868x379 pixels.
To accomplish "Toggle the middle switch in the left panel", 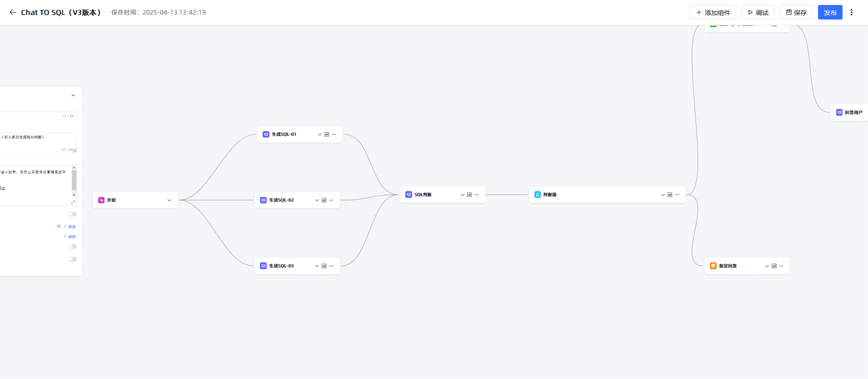I will click(x=73, y=246).
